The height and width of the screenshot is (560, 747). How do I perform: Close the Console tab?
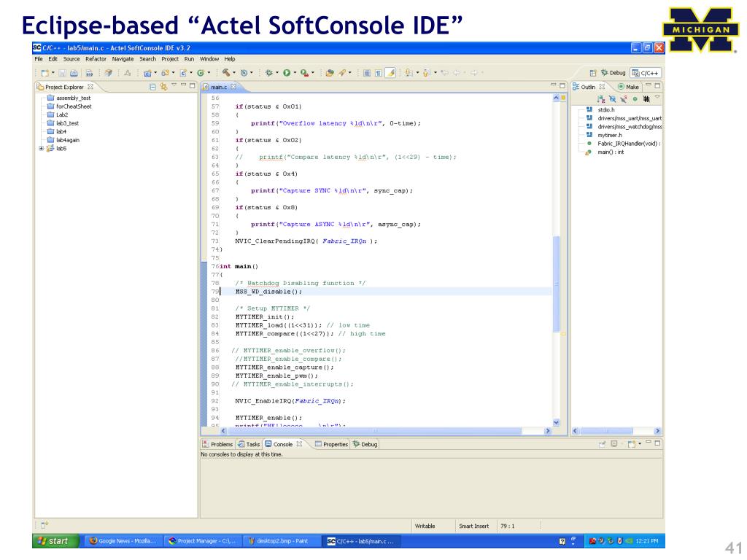[x=299, y=444]
